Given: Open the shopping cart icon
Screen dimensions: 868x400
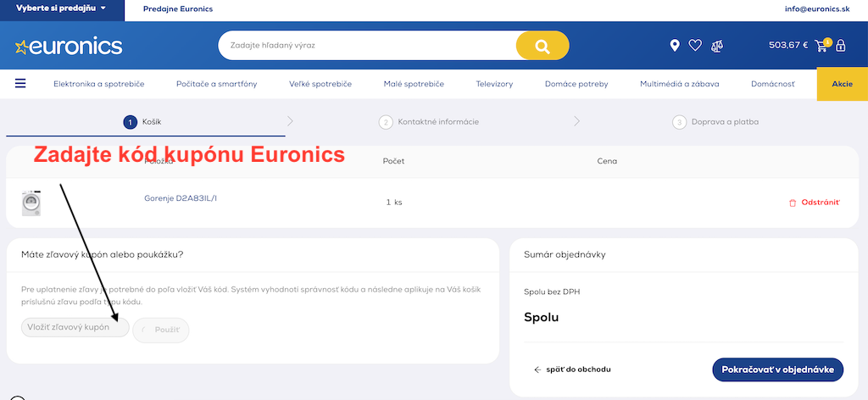Looking at the screenshot, I should [x=822, y=46].
